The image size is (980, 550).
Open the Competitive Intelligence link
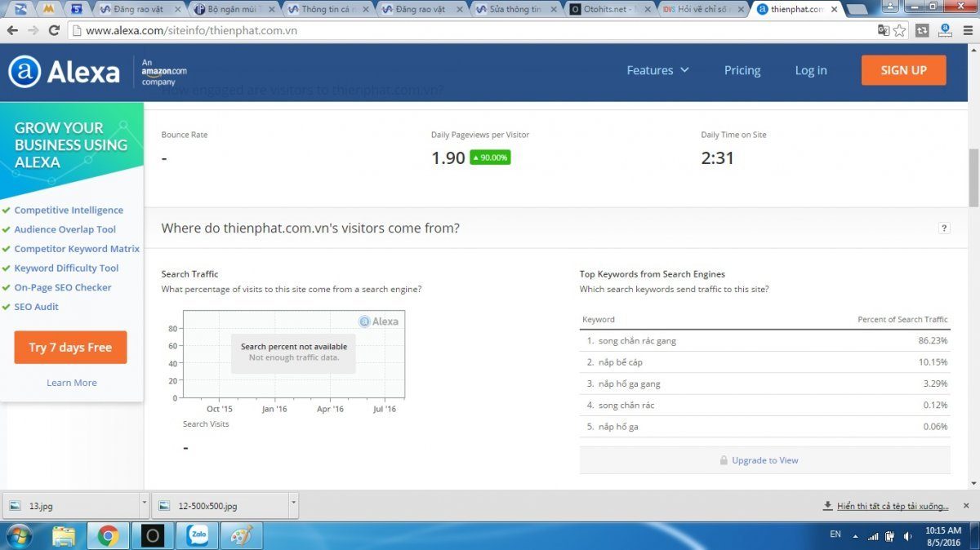pos(69,211)
